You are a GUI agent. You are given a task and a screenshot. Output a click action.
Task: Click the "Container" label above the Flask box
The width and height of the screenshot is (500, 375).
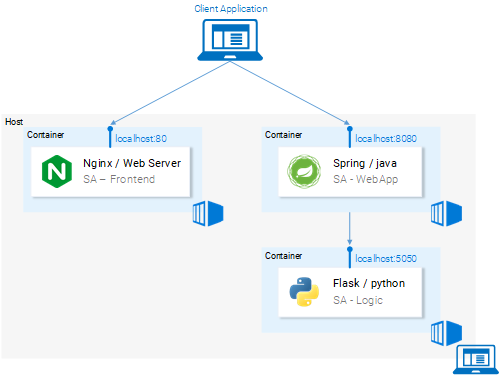tap(283, 256)
